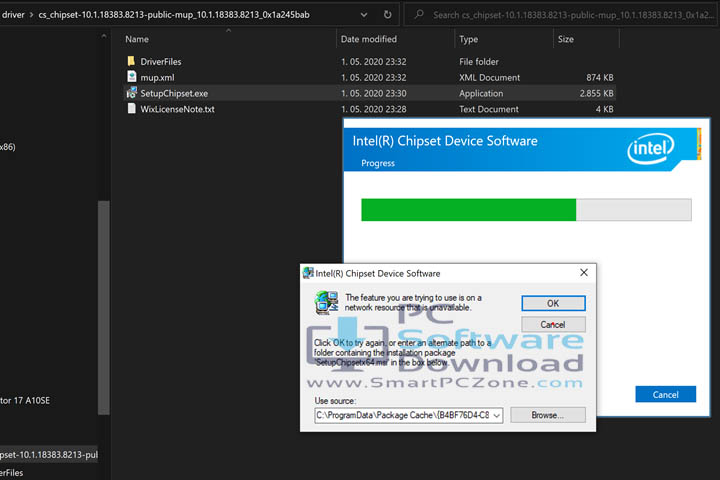Click the DriverFiles folder icon
Screen dimensions: 720x480
coord(131,61)
